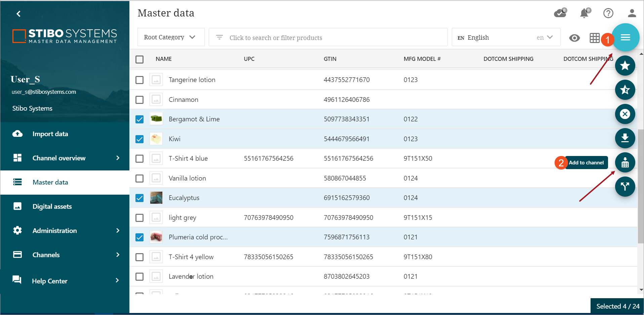Image resolution: width=644 pixels, height=315 pixels.
Task: Switch to grid view icon
Action: [594, 38]
